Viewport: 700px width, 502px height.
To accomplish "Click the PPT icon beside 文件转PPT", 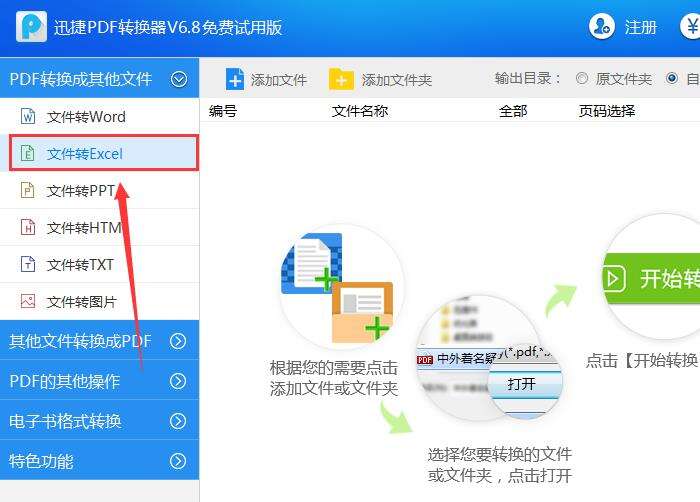I will pos(28,190).
